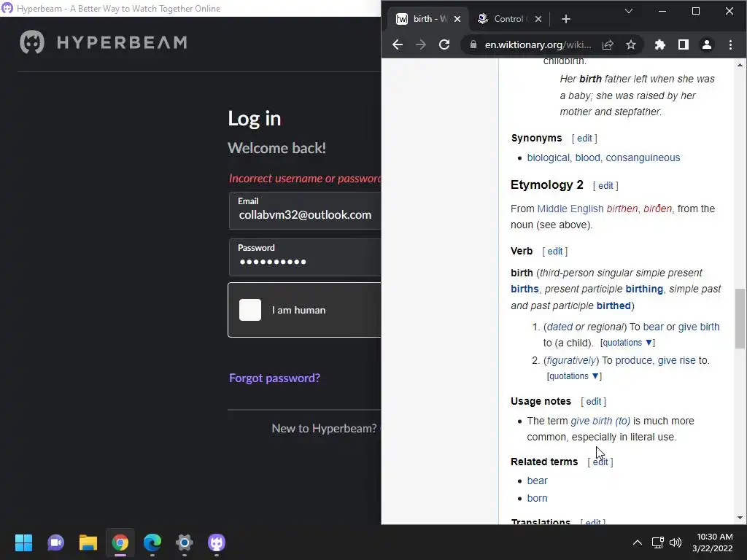Click the Wiktionary page scrollbar thumb

click(740, 319)
